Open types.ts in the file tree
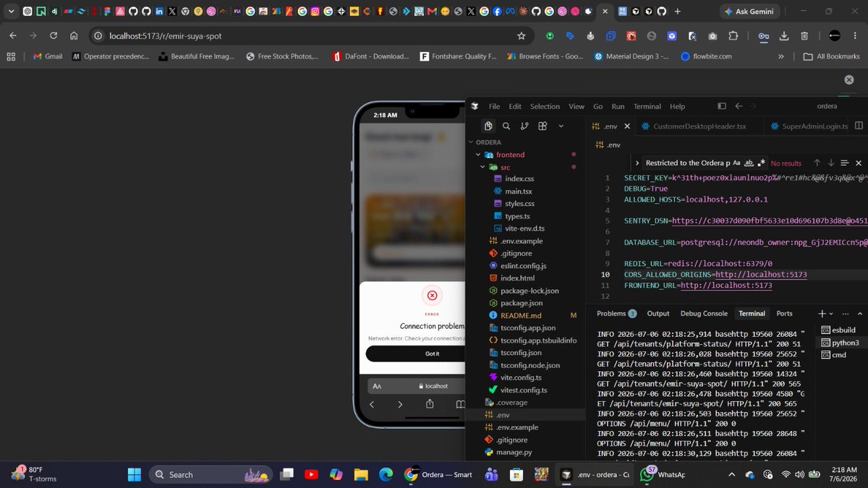868x488 pixels. click(x=516, y=216)
